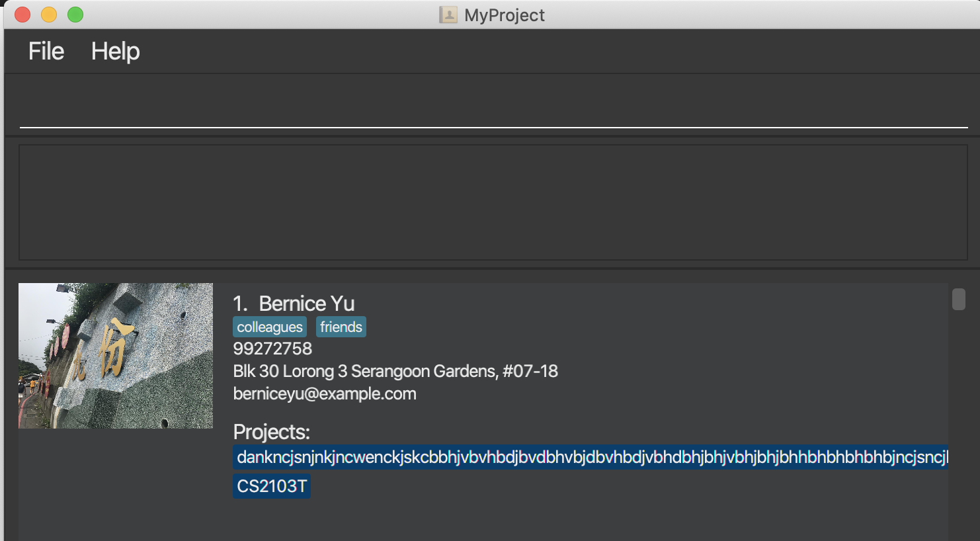Click Bernice Yu's profile photo

pyautogui.click(x=116, y=356)
